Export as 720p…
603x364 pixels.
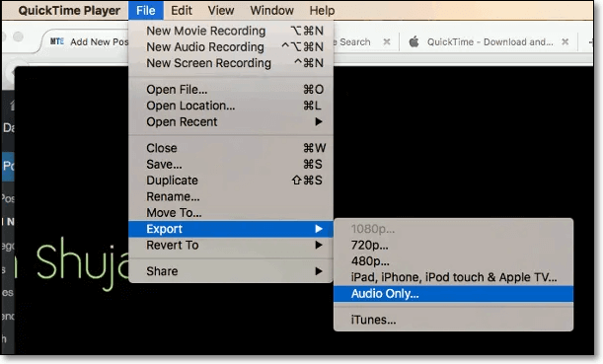pos(453,246)
